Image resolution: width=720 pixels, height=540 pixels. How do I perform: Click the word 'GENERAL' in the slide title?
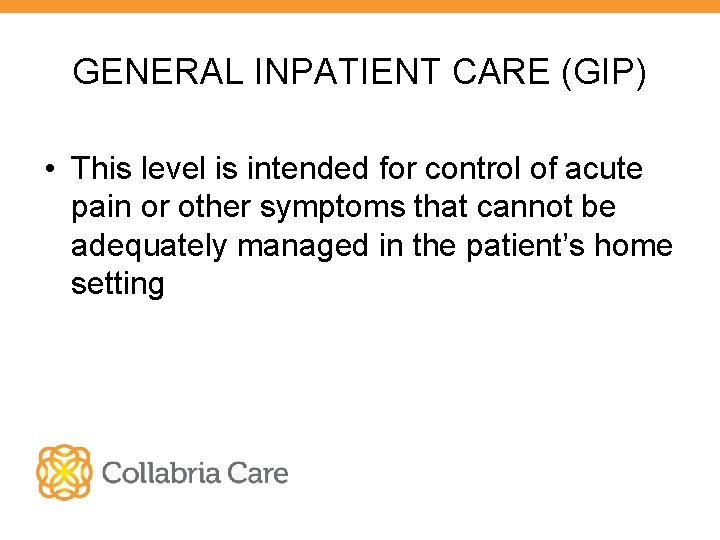(158, 72)
